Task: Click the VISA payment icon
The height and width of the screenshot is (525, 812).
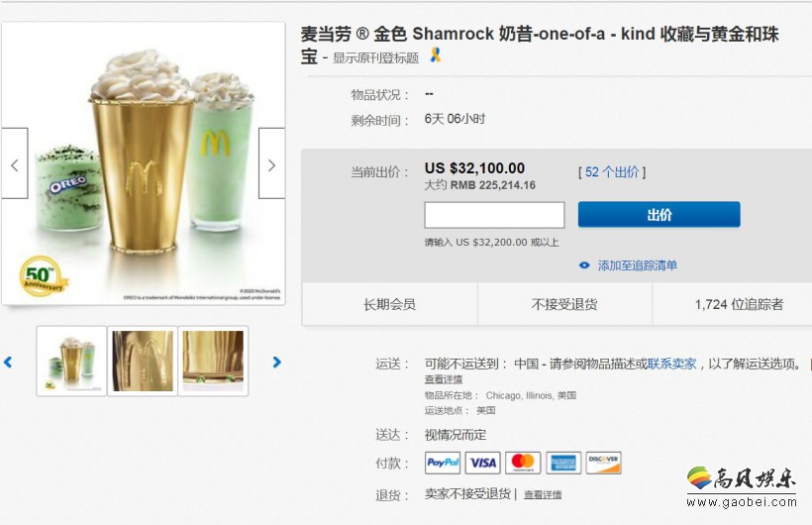Action: [482, 463]
